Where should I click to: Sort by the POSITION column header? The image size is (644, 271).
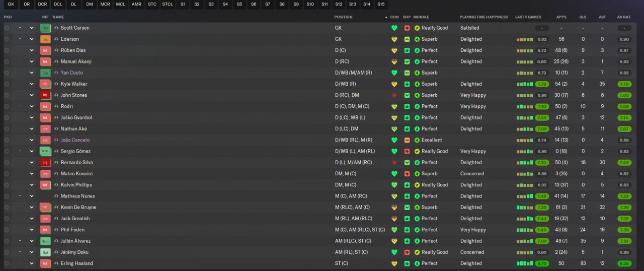click(343, 17)
